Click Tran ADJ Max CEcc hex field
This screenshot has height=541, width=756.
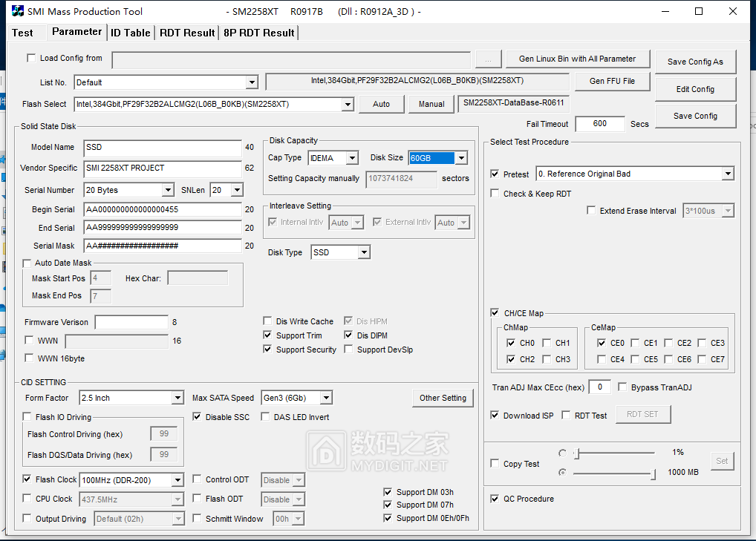pos(600,387)
